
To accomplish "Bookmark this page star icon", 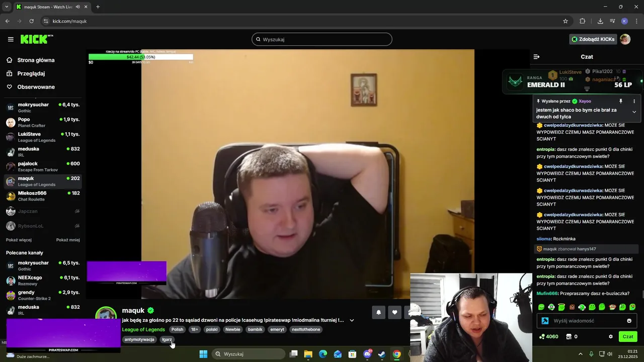I will click(566, 21).
